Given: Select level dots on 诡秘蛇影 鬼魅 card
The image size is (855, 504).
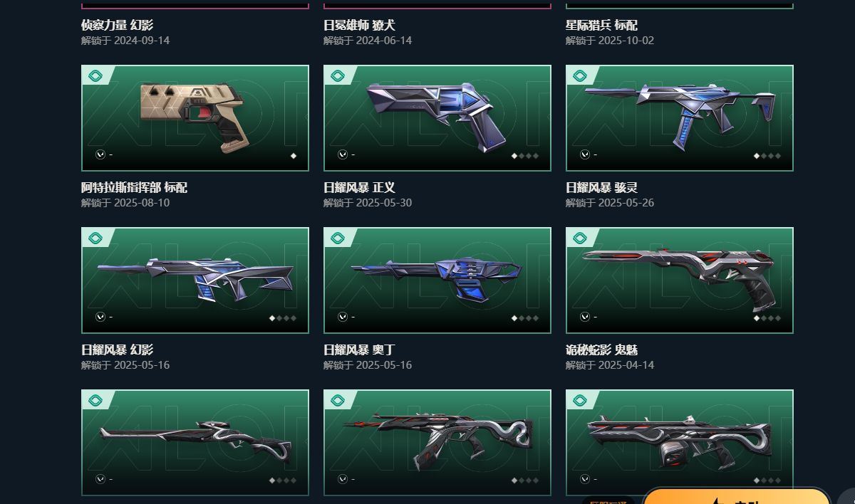Looking at the screenshot, I should (767, 318).
